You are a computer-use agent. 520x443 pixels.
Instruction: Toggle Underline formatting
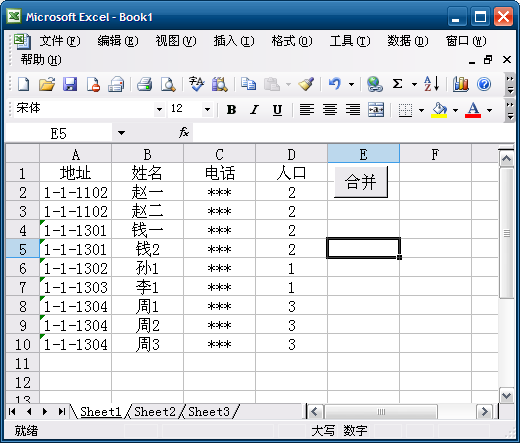[x=277, y=110]
